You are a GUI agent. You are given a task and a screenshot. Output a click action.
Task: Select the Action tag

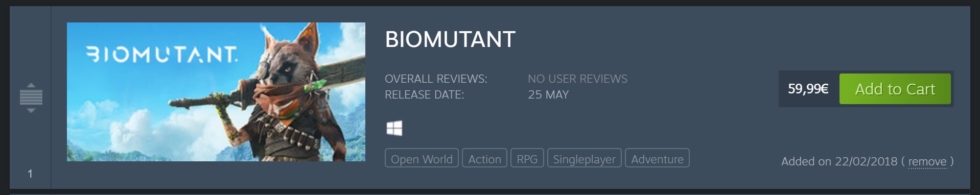(484, 158)
